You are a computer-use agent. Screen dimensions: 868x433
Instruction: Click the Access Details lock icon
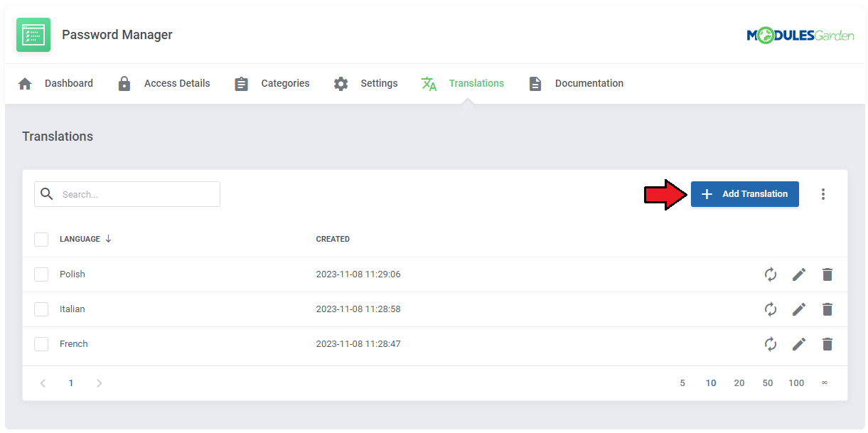click(124, 84)
